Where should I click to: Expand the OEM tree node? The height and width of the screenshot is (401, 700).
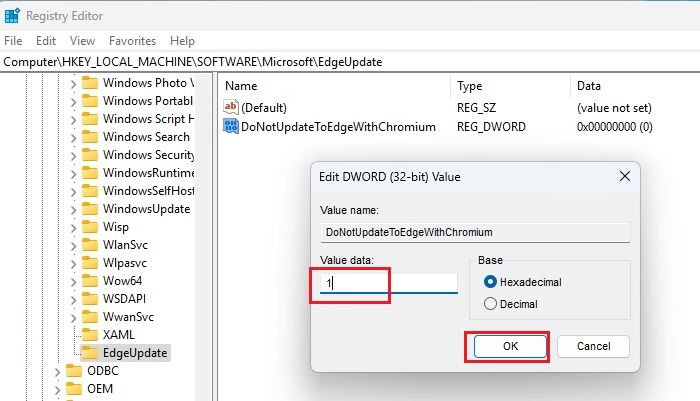tap(57, 389)
